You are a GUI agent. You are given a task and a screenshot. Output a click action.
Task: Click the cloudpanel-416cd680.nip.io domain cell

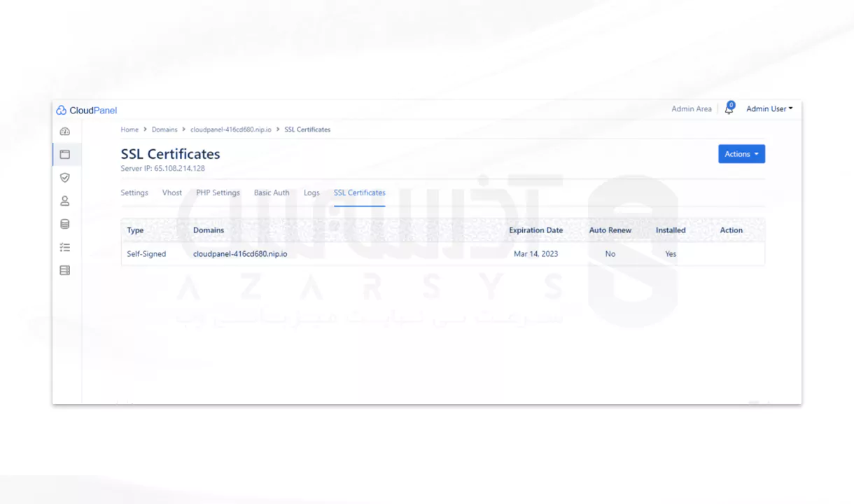(x=240, y=254)
